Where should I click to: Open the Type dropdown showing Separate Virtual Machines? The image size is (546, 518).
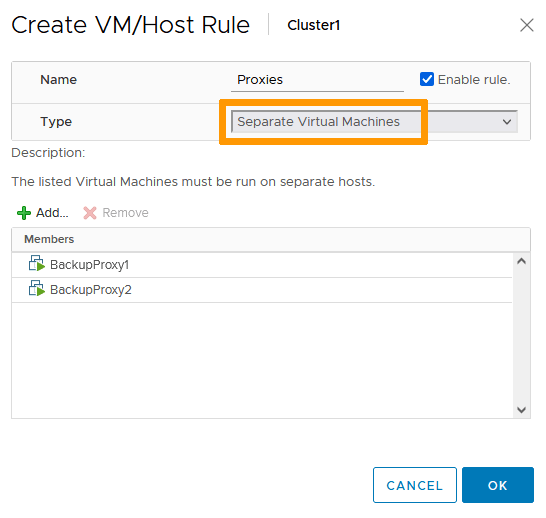[x=374, y=122]
